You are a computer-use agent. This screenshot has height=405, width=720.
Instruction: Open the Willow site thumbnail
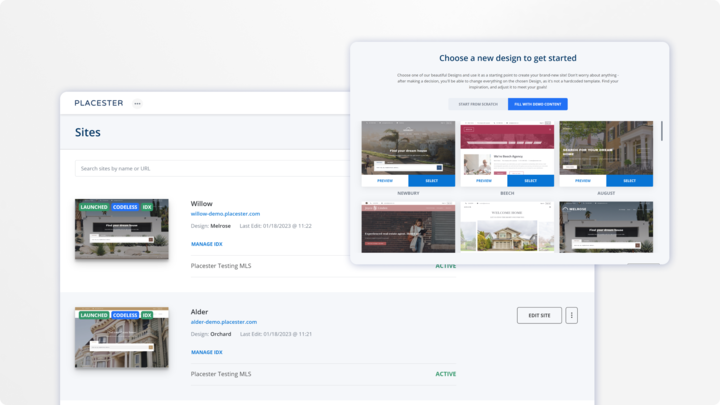(x=122, y=230)
